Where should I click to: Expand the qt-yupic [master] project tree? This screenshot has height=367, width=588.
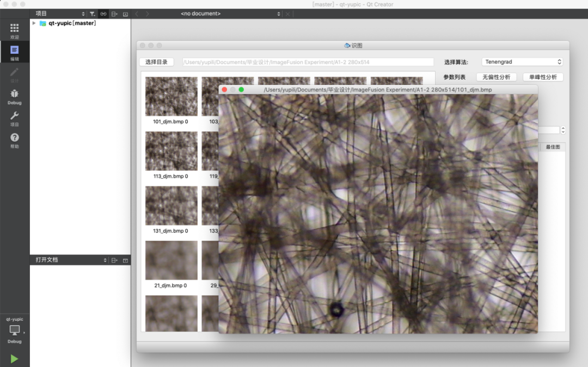pyautogui.click(x=34, y=23)
